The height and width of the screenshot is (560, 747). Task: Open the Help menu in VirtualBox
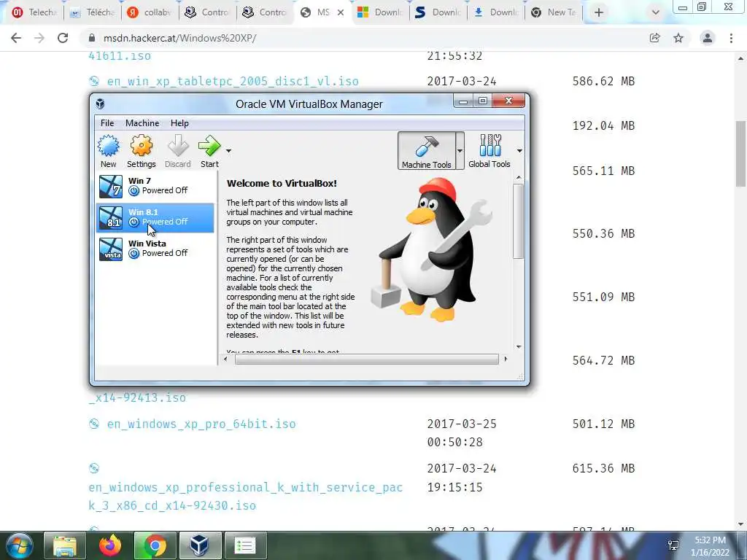179,122
